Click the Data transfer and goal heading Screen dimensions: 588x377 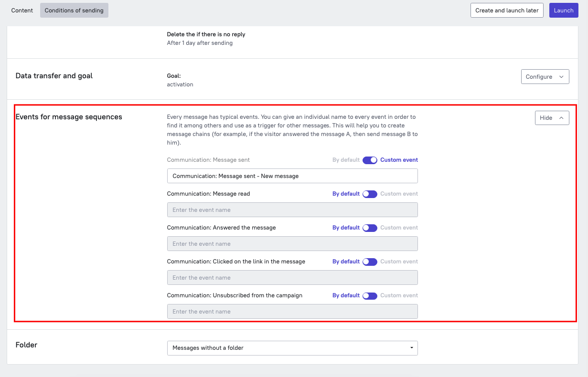(54, 76)
